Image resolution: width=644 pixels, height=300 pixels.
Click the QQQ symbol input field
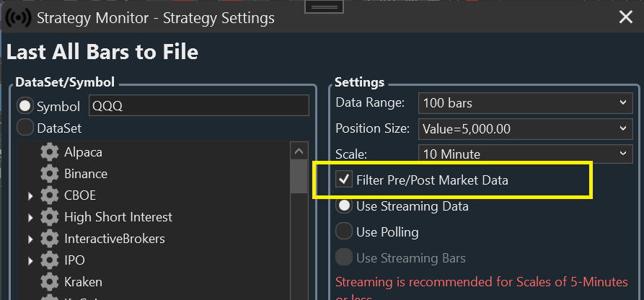(x=198, y=106)
